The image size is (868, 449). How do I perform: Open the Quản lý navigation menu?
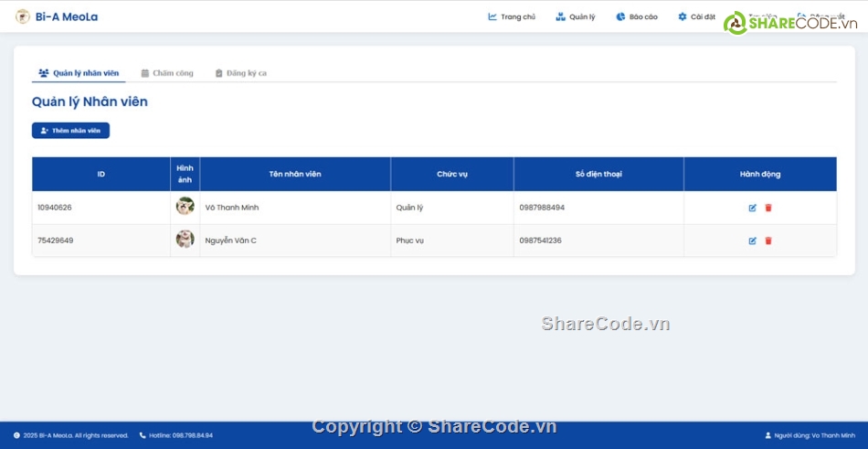pos(575,16)
